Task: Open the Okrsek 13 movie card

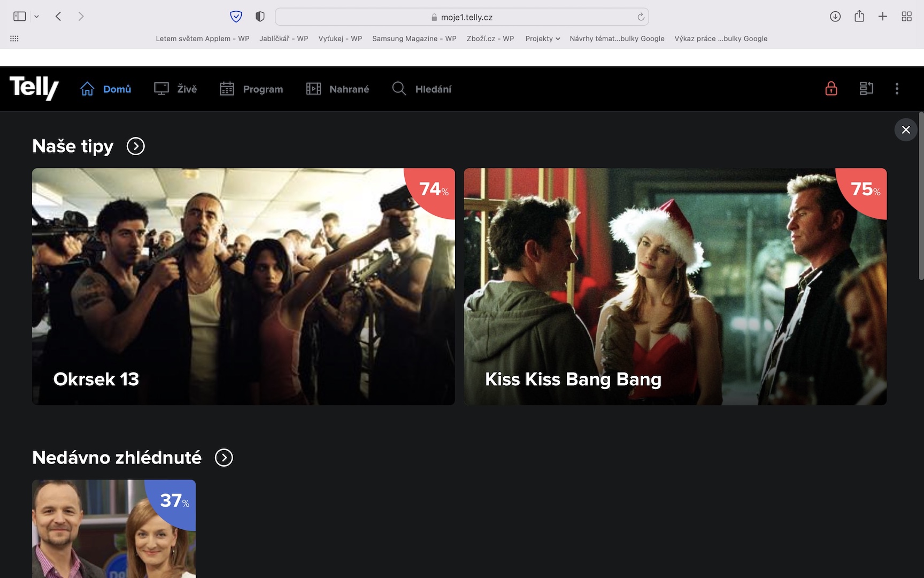Action: (243, 286)
